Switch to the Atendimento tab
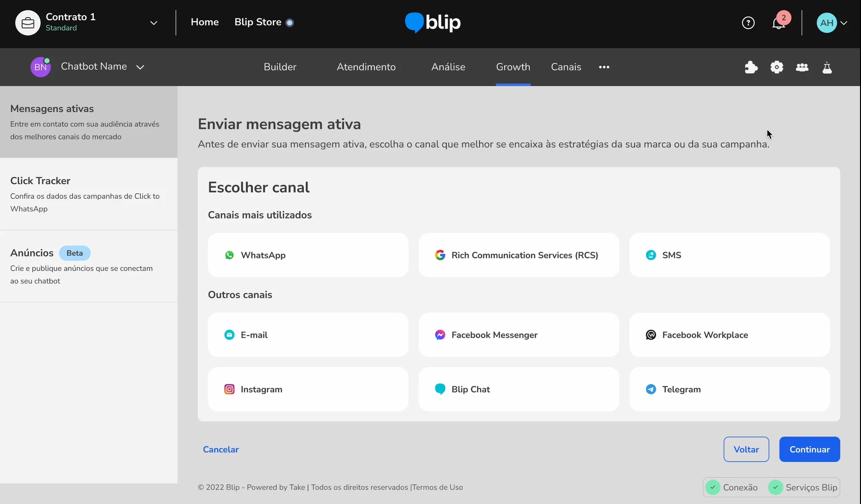Screen dimensions: 861x504 click(366, 67)
